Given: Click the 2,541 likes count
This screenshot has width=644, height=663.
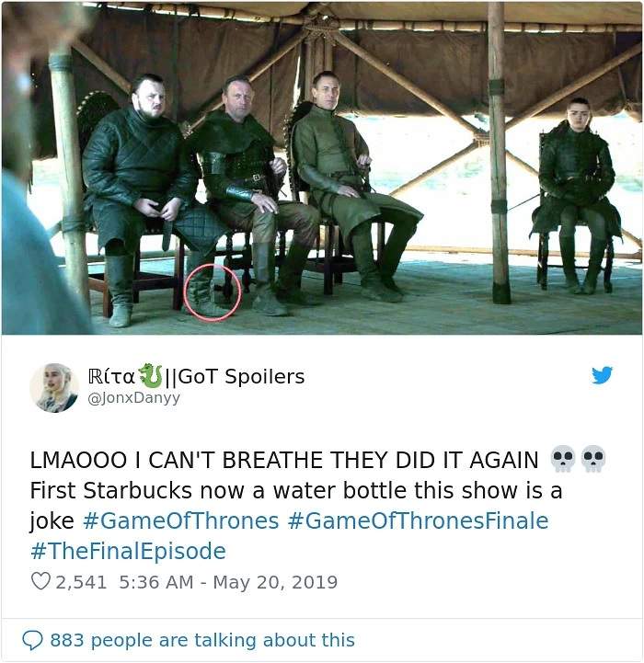Looking at the screenshot, I should [82, 582].
